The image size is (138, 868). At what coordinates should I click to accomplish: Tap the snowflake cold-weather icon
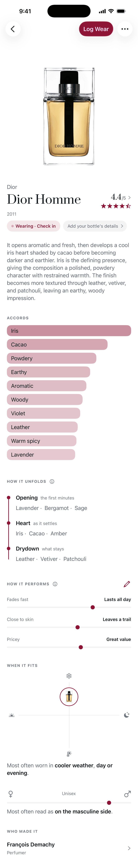click(x=69, y=676)
